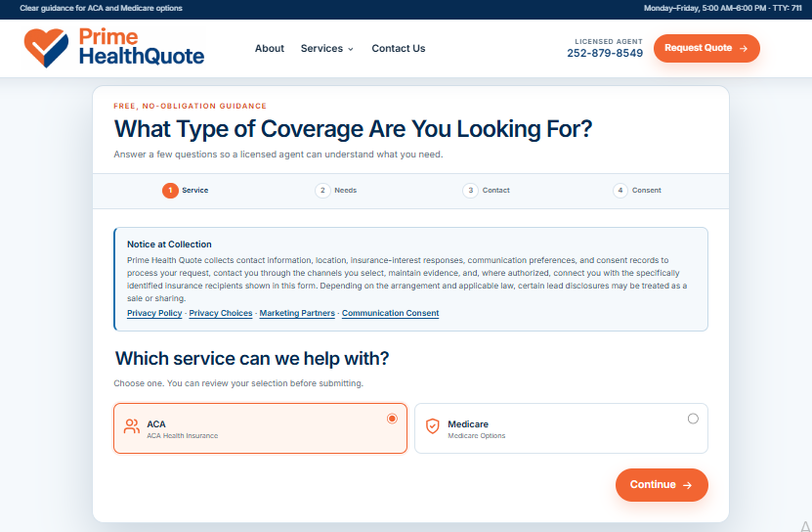Click the Continue button
Image resolution: width=812 pixels, height=532 pixels.
662,485
